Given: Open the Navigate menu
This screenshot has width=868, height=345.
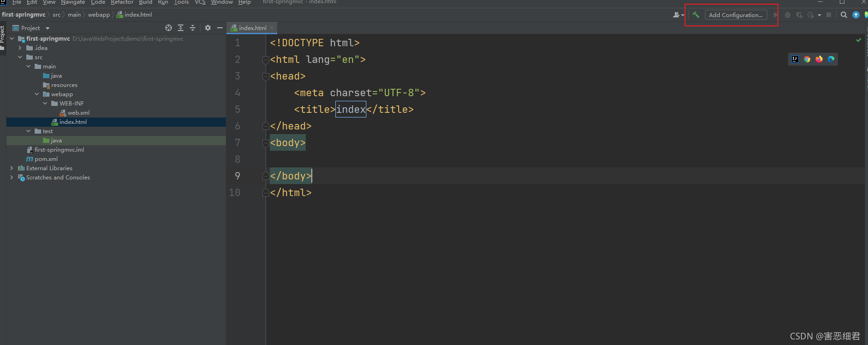Looking at the screenshot, I should (73, 2).
